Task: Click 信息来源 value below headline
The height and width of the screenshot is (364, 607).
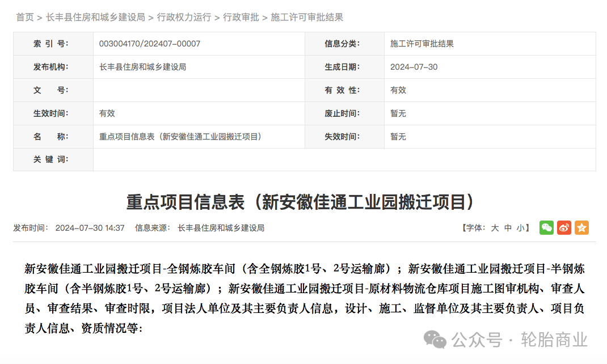Action: coord(221,228)
